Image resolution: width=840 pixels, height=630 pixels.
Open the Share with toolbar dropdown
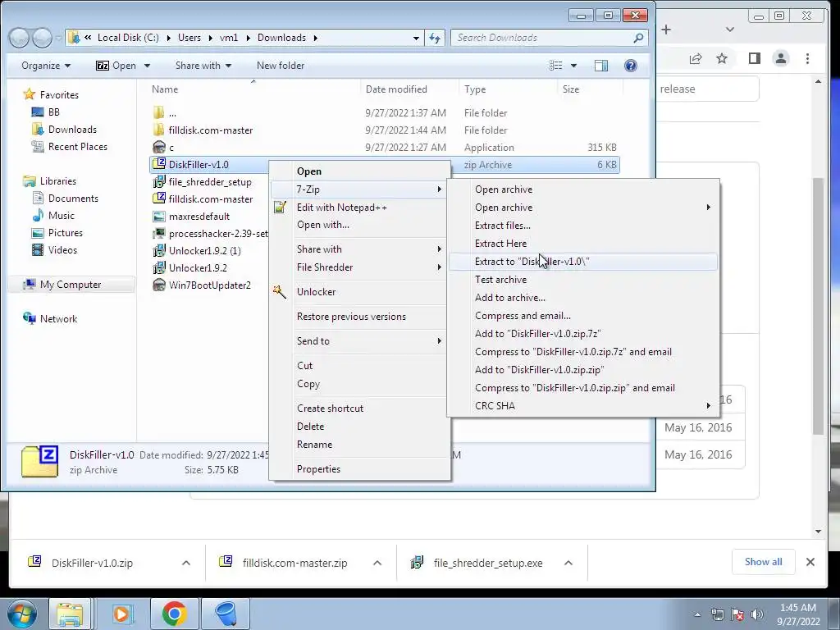point(203,66)
